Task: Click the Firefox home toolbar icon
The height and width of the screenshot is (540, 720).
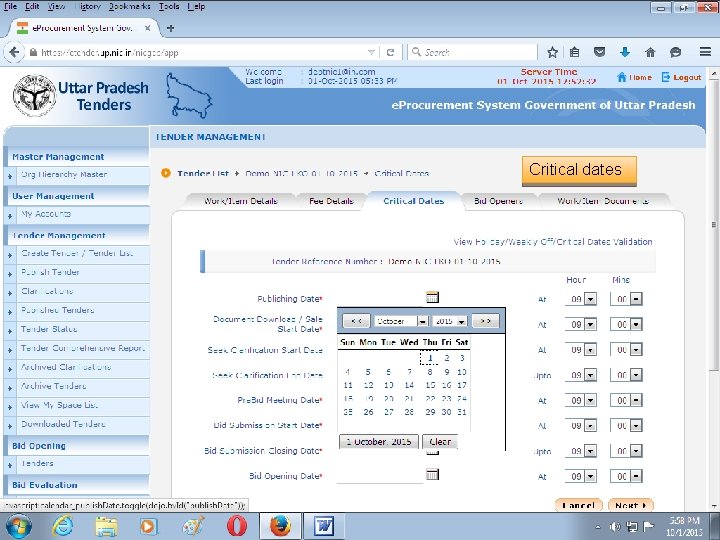Action: [x=650, y=52]
